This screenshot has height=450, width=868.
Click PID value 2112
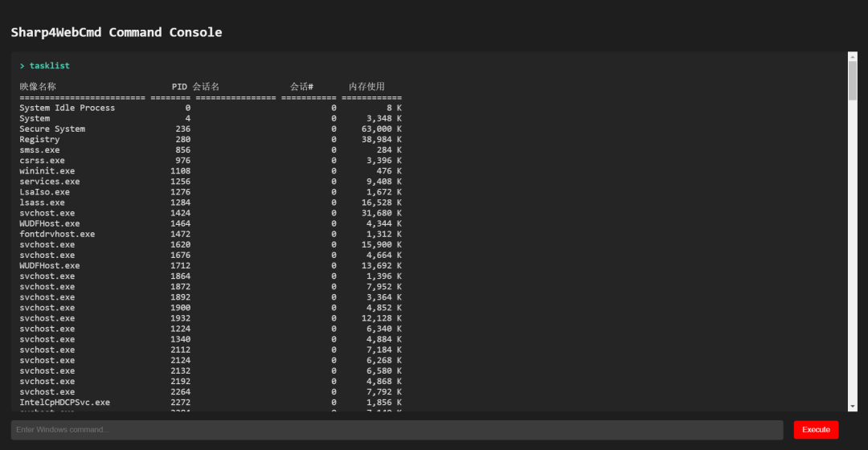(x=181, y=350)
